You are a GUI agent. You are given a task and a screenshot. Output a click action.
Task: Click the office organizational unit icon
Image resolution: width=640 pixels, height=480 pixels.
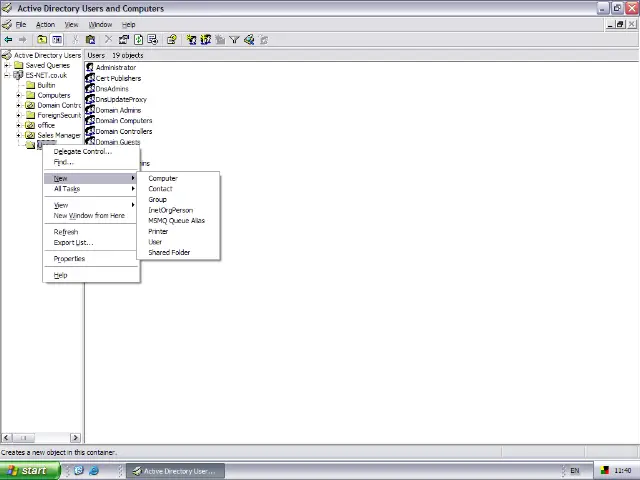point(30,125)
